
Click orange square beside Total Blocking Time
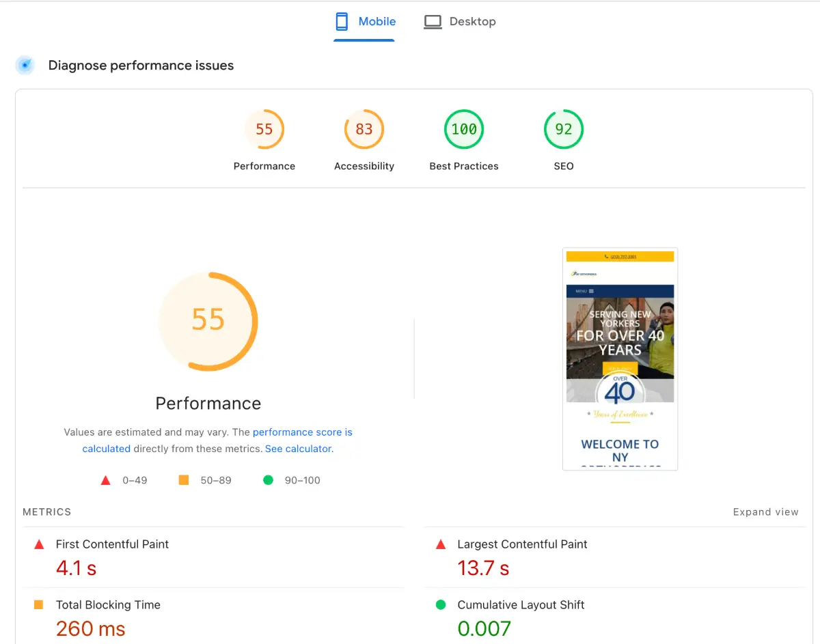[39, 604]
